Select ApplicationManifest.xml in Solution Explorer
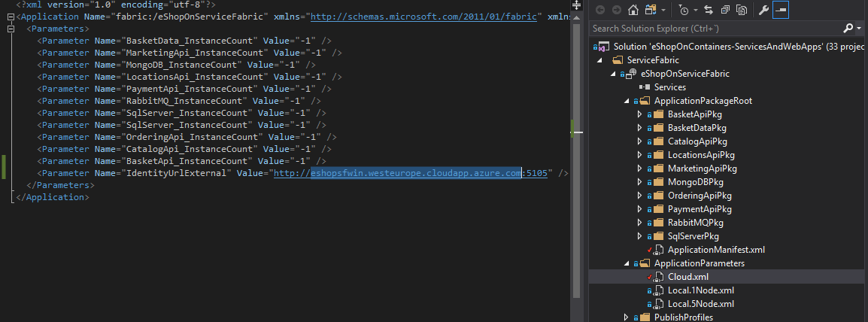Image resolution: width=868 pixels, height=322 pixels. (x=706, y=250)
